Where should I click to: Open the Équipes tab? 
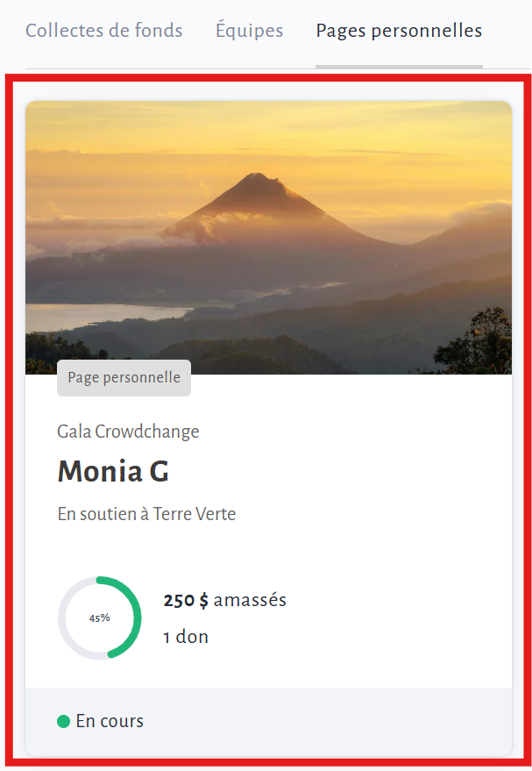coord(249,31)
